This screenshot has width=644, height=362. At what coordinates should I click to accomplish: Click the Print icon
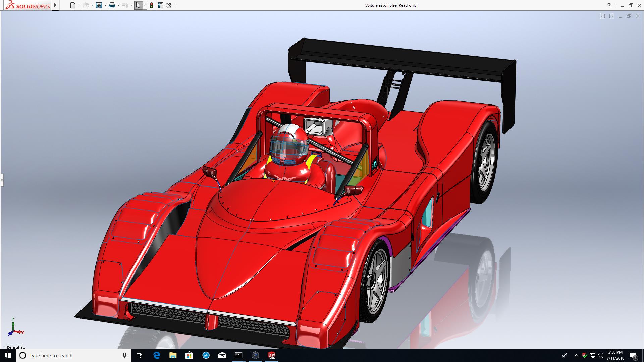point(112,5)
